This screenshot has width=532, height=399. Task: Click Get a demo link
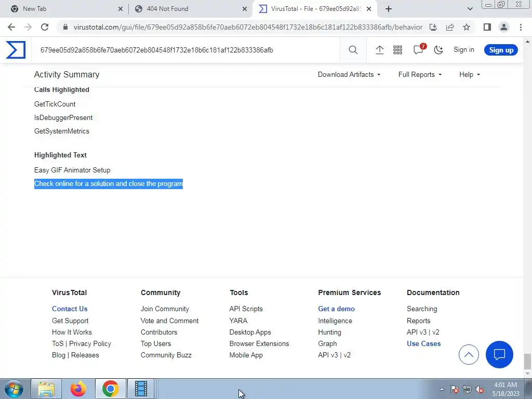[336, 309]
